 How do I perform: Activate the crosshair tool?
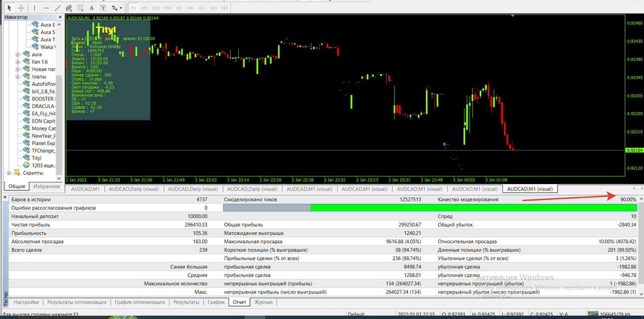21,8
